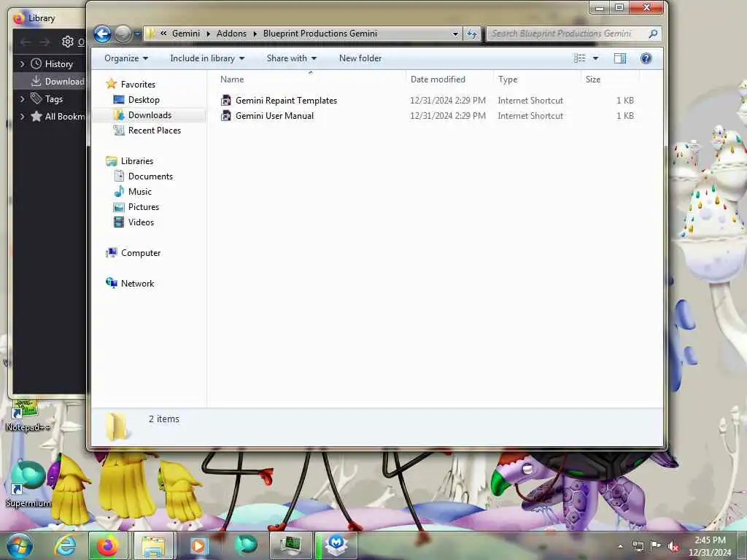Click the muted volume tray icon
This screenshot has width=747, height=560.
point(673,547)
